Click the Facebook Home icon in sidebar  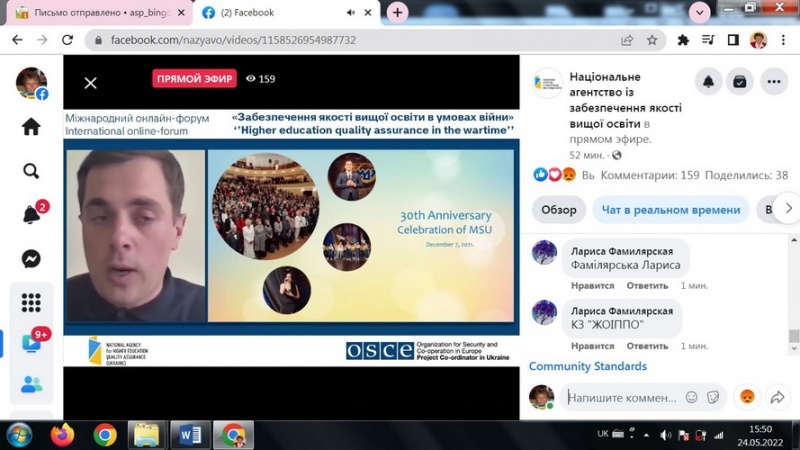click(31, 127)
